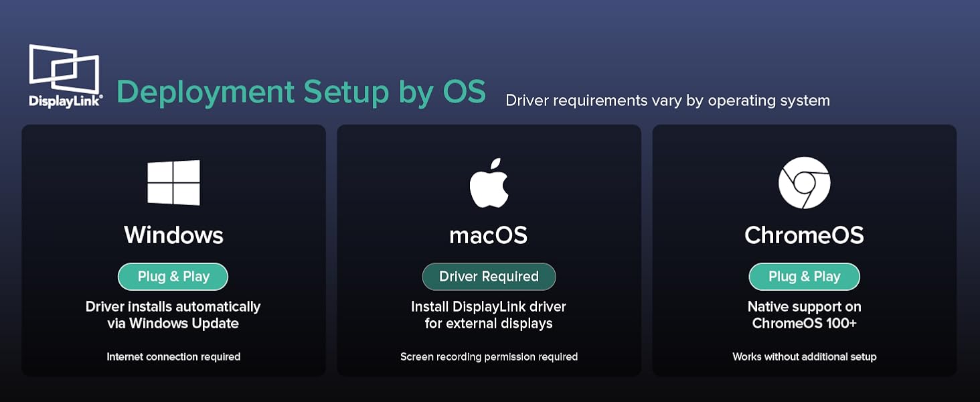Click the Deployment Setup by OS title
The image size is (980, 402).
pyautogui.click(x=301, y=92)
